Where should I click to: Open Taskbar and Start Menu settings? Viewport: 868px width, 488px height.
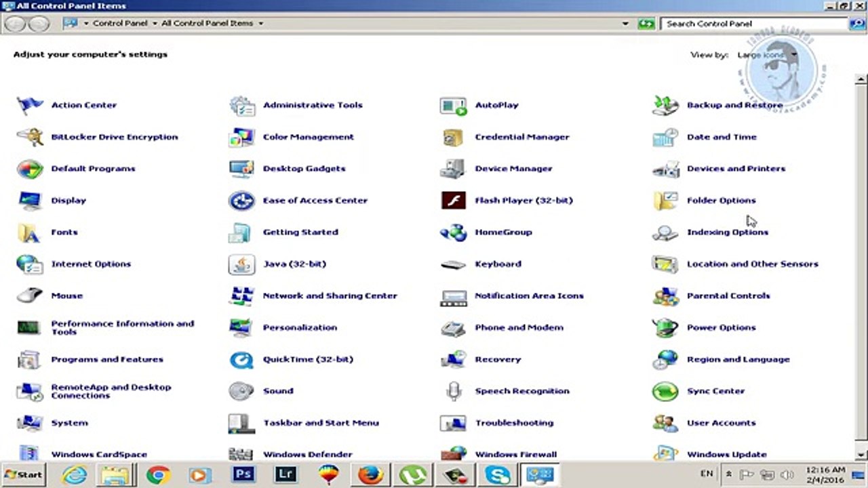321,423
